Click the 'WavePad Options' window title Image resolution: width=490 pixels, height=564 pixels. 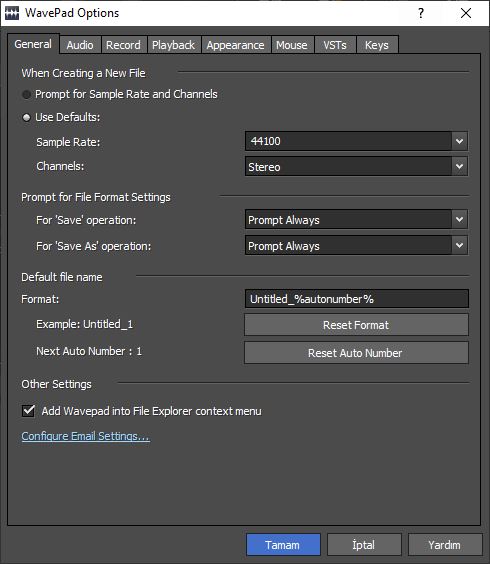tap(72, 13)
